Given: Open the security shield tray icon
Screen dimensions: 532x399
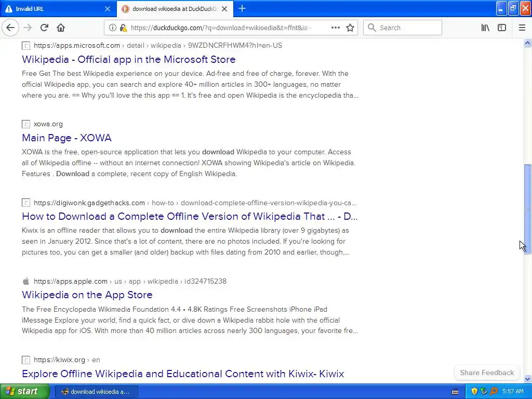Looking at the screenshot, I should click(x=474, y=392).
